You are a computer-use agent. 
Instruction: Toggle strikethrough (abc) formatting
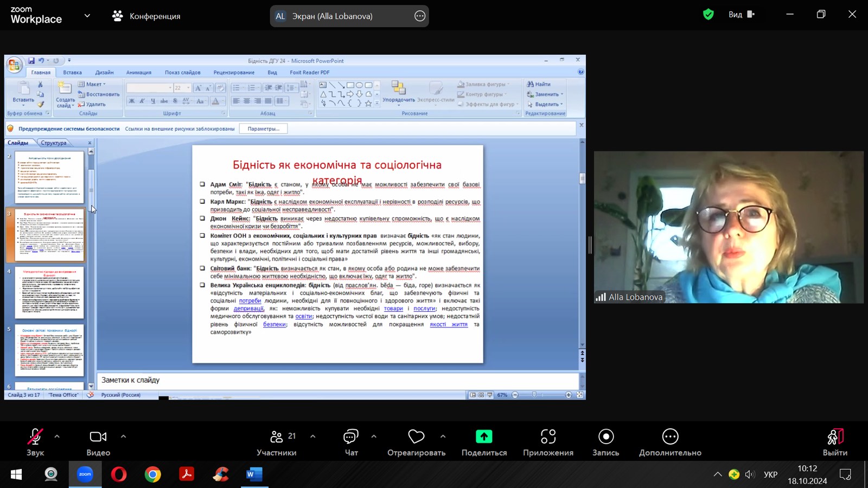164,101
